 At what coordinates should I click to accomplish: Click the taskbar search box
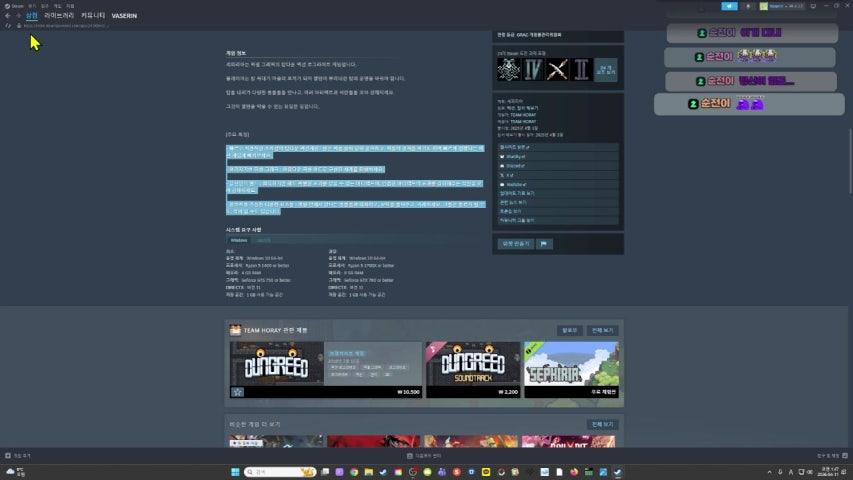[280, 472]
